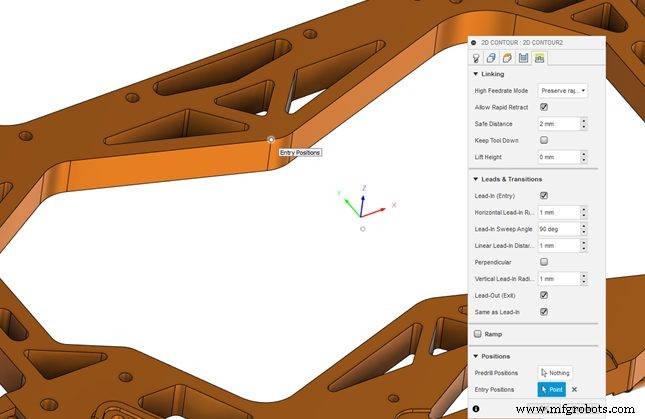The image size is (645, 419).
Task: Select Predrill Positions Nothing button
Action: tap(555, 373)
